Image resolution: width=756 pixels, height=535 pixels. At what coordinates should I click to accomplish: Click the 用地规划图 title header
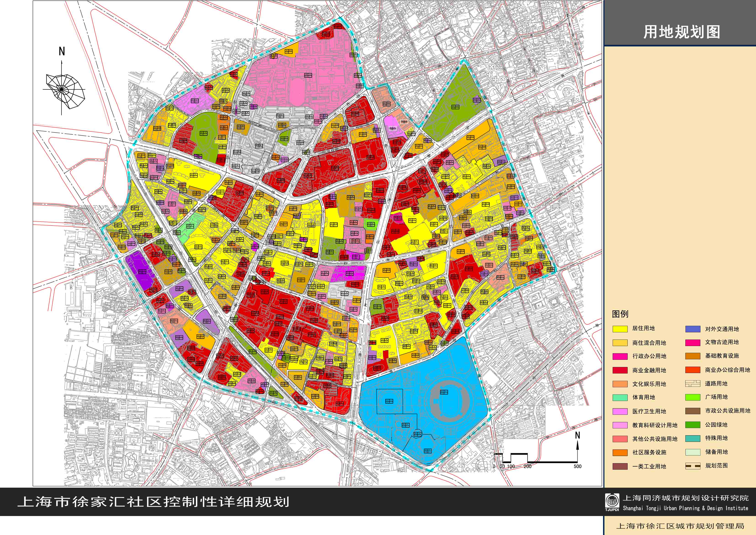coord(681,32)
